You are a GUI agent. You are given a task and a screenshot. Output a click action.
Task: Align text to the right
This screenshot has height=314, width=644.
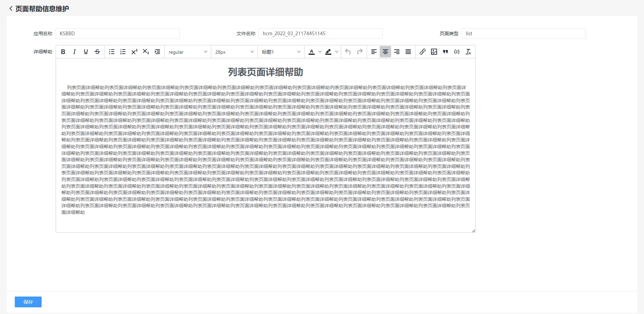tap(397, 52)
